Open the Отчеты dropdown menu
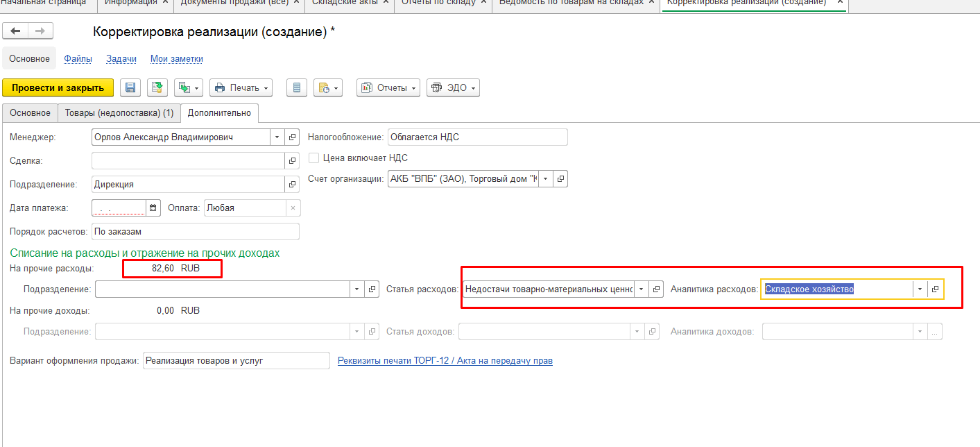This screenshot has width=980, height=447. pos(388,87)
